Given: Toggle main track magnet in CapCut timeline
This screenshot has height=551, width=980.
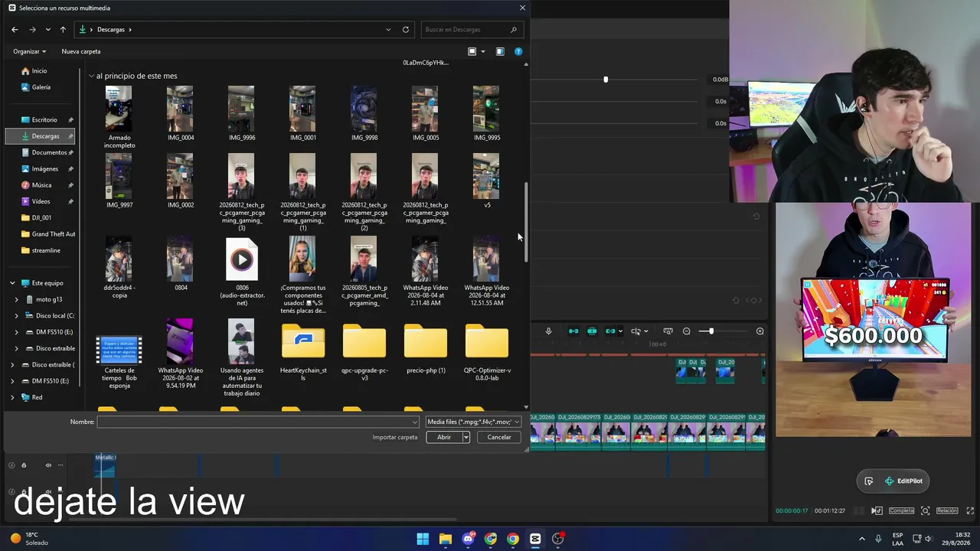Looking at the screenshot, I should pyautogui.click(x=573, y=331).
